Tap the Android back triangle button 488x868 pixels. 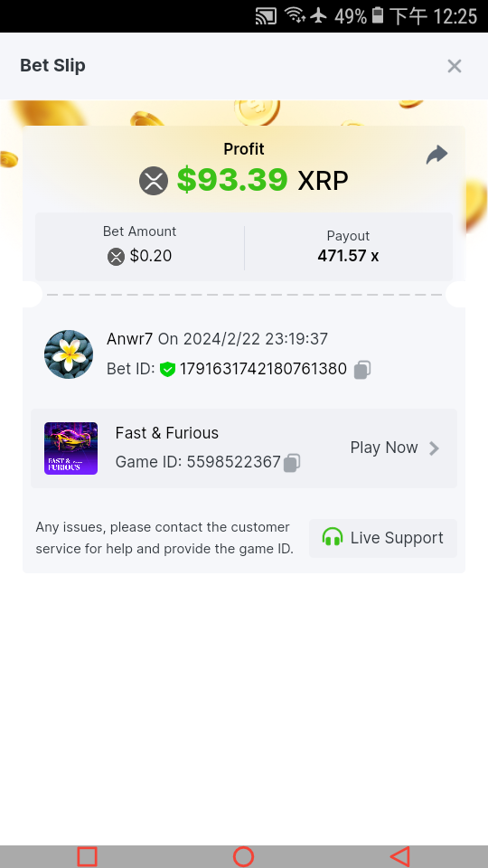click(400, 856)
